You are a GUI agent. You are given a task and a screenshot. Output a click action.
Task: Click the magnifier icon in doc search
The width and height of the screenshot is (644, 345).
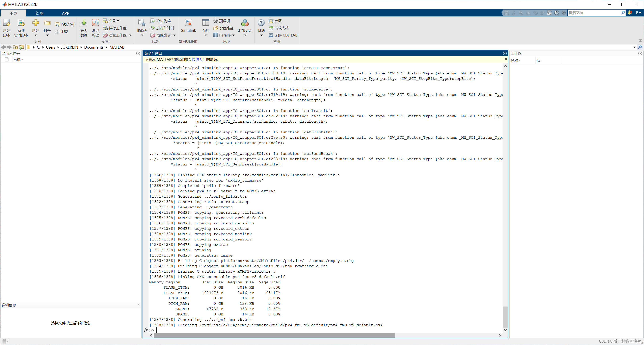623,13
